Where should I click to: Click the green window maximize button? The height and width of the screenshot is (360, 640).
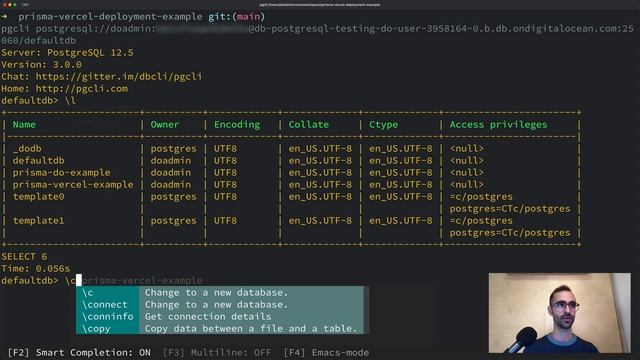pyautogui.click(x=15, y=4)
